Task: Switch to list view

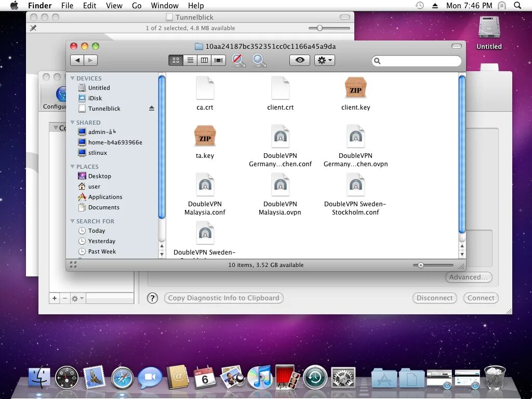Action: [190, 60]
